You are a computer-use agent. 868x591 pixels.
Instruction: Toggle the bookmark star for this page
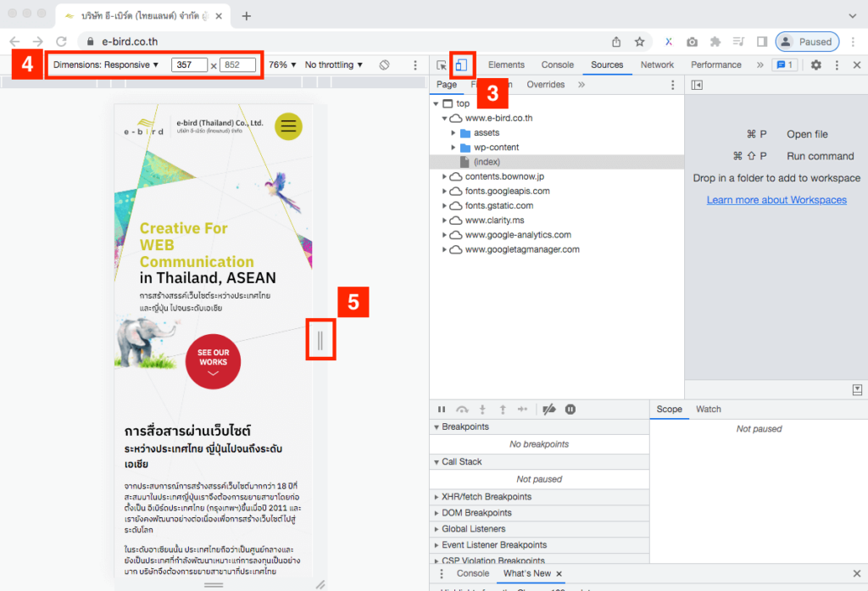pos(640,40)
